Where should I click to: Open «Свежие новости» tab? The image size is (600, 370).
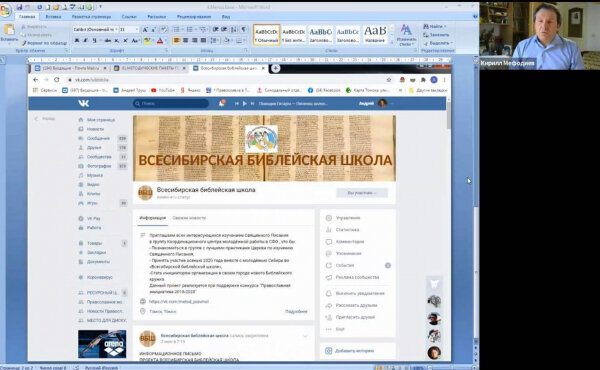point(189,218)
